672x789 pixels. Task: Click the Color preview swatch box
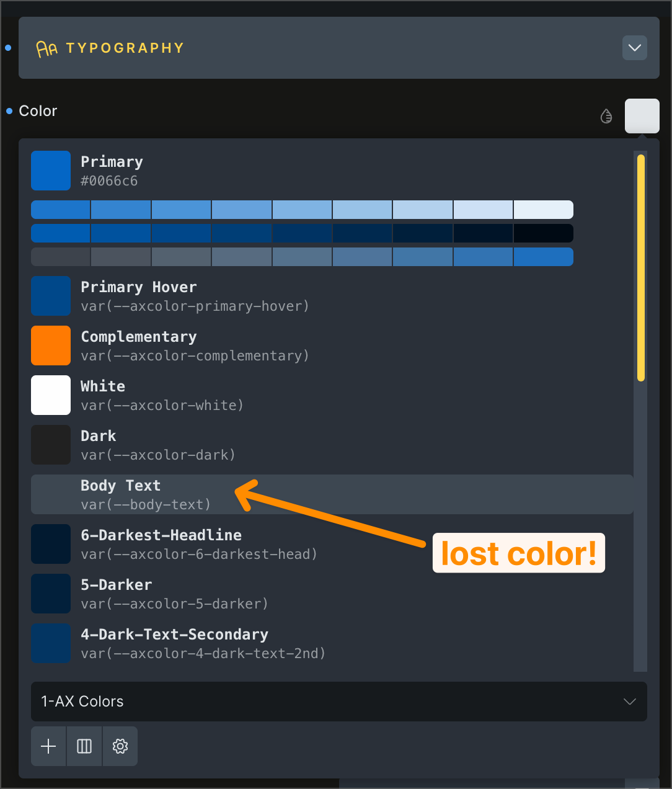(642, 115)
